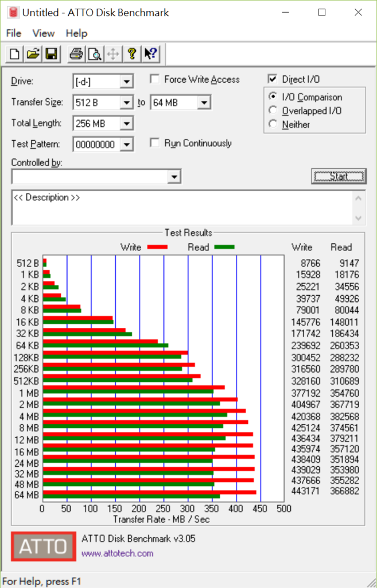Open the Test Pattern dropdown
The width and height of the screenshot is (377, 588).
(126, 144)
